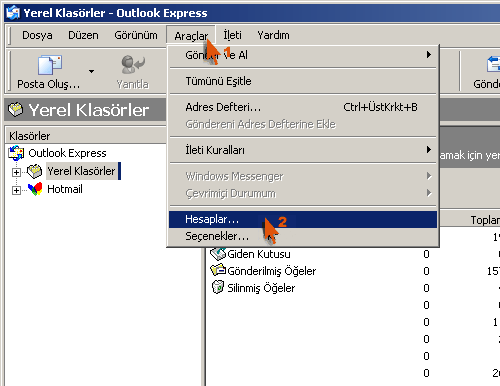The width and height of the screenshot is (500, 386).
Task: Select the Hotmail butterfly icon
Action: tap(35, 189)
